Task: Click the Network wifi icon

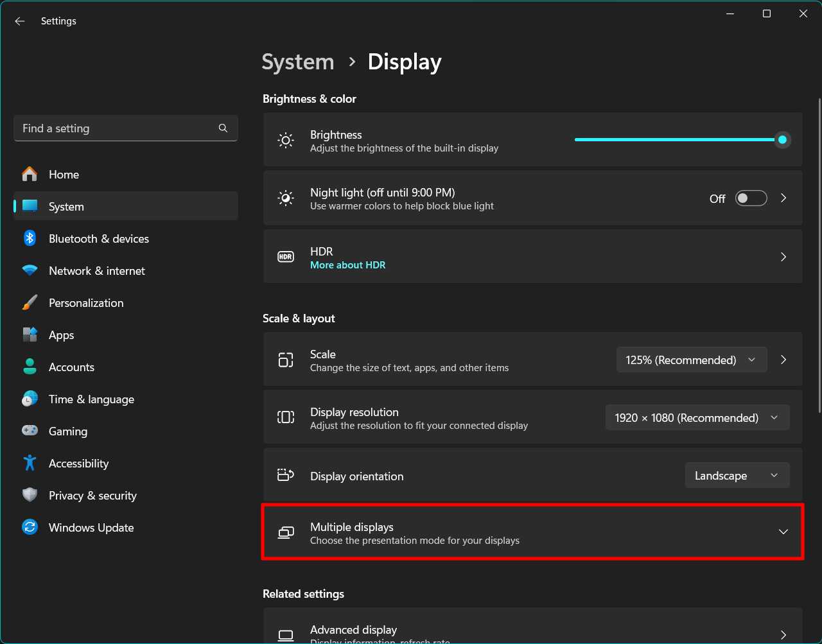Action: click(30, 270)
